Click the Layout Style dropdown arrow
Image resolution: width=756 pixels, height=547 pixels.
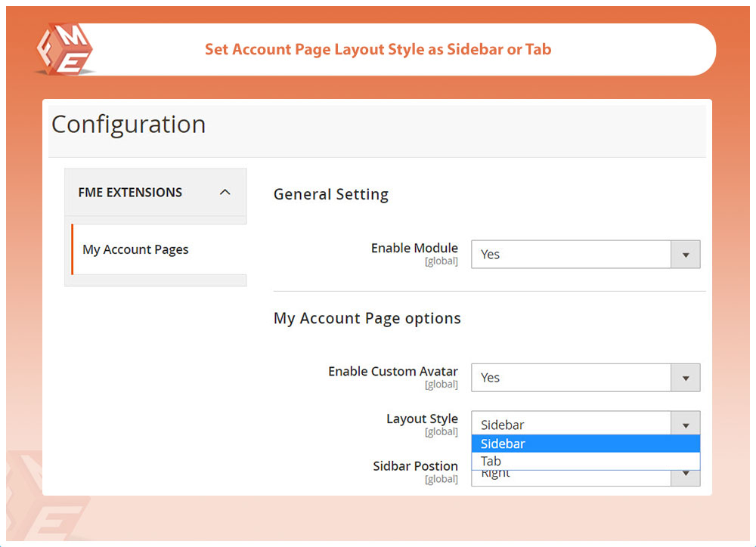pos(686,425)
